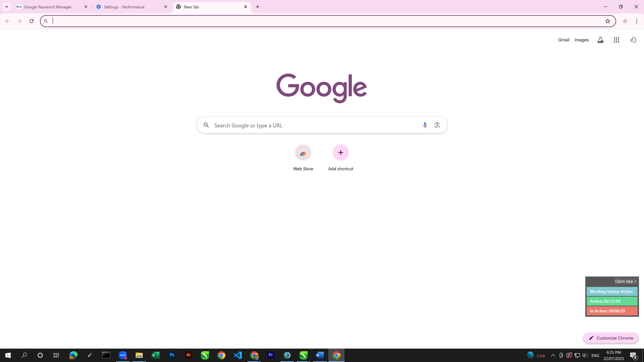Open clock and date flyout
Image resolution: width=644 pixels, height=362 pixels.
tap(613, 355)
